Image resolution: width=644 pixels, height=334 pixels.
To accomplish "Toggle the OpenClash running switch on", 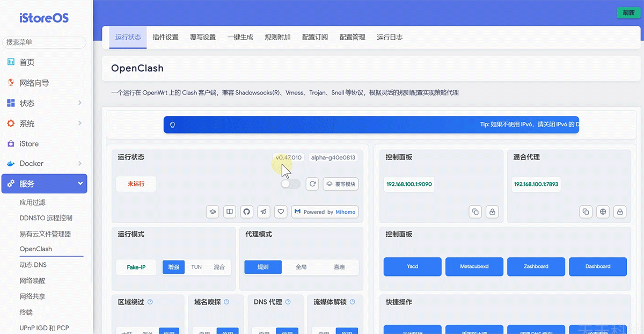I will pyautogui.click(x=290, y=184).
